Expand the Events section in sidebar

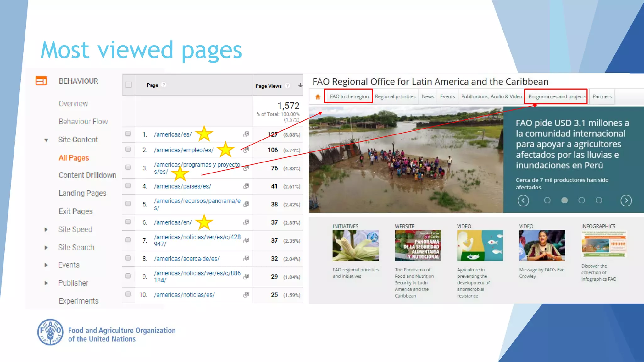pyautogui.click(x=46, y=265)
